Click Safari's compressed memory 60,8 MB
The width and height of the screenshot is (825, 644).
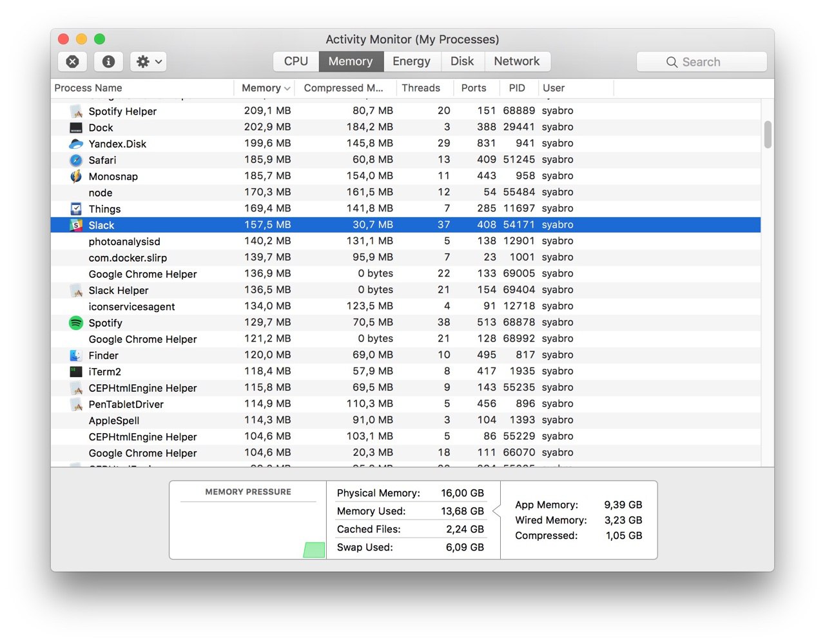(373, 159)
